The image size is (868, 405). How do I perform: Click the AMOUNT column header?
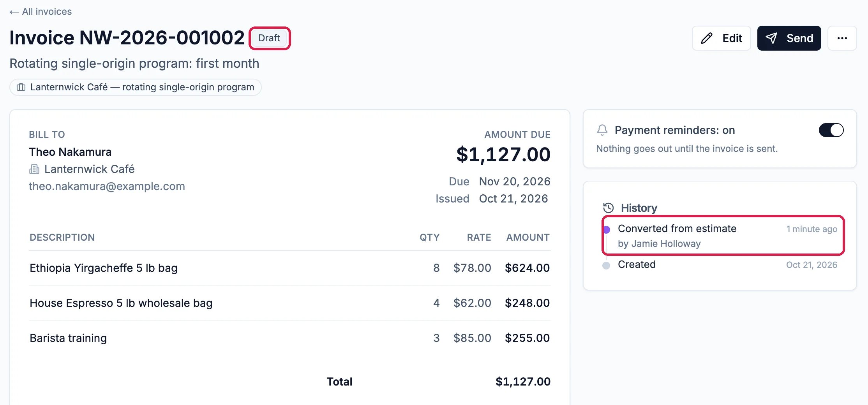[528, 238]
